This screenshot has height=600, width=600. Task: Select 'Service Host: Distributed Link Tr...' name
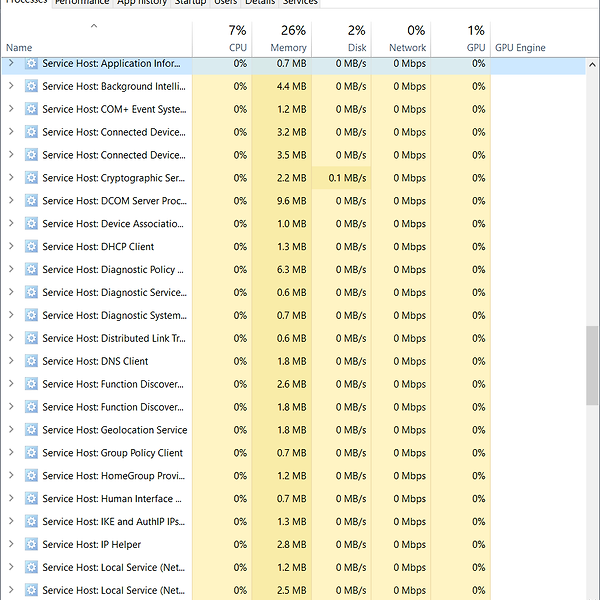point(114,338)
